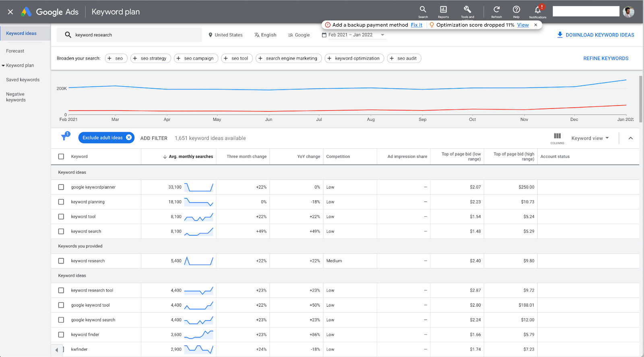The width and height of the screenshot is (644, 357).
Task: Add 'seo tool' to the search
Action: pos(237,58)
